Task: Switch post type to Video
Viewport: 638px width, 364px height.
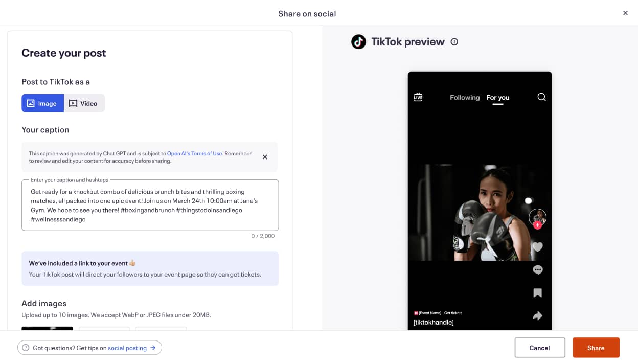Action: click(x=84, y=103)
